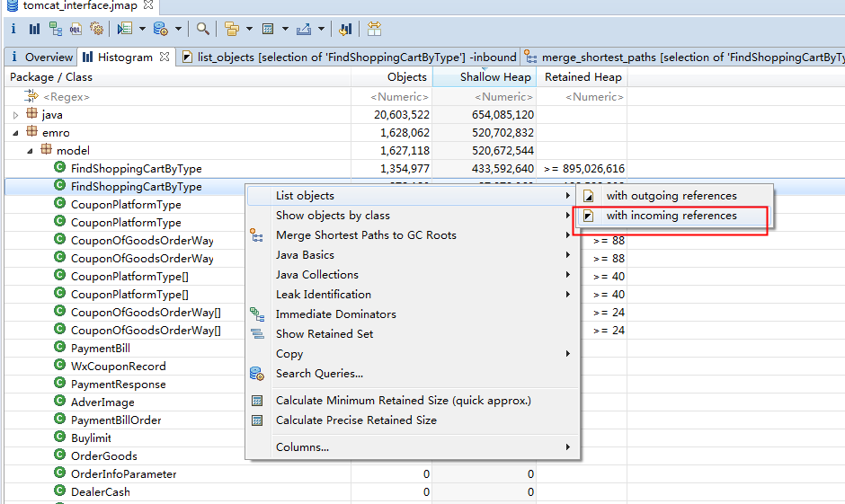Click the calculator Retained Size toolbar icon

[x=267, y=29]
